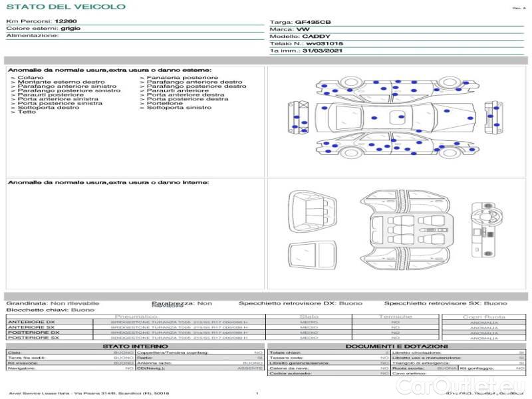532x399 pixels.
Task: Select the Cofano entry in anomalies list
Action: click(x=31, y=78)
